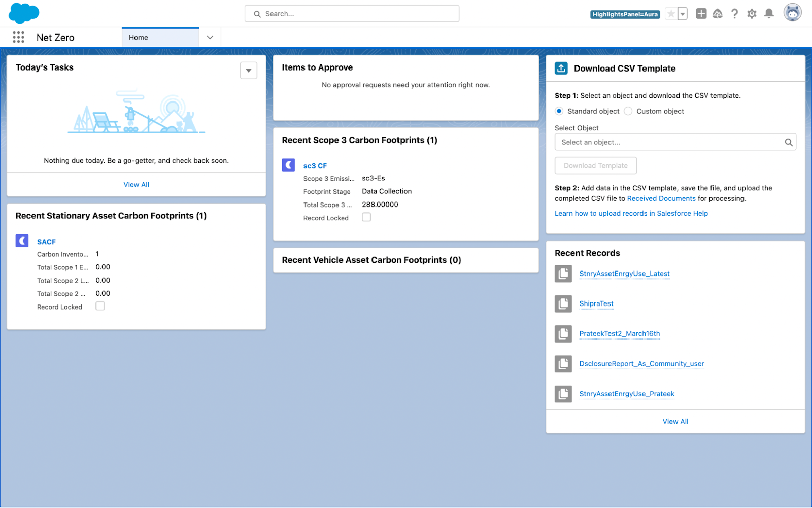Open DsclosureReport_As_Community_user record link
The image size is (812, 508).
(642, 364)
